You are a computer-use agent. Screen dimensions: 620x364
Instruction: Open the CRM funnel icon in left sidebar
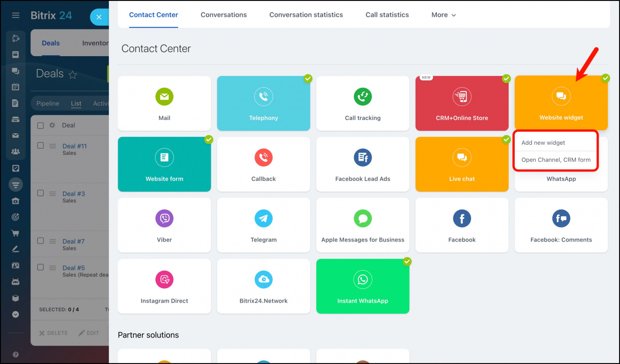15,184
